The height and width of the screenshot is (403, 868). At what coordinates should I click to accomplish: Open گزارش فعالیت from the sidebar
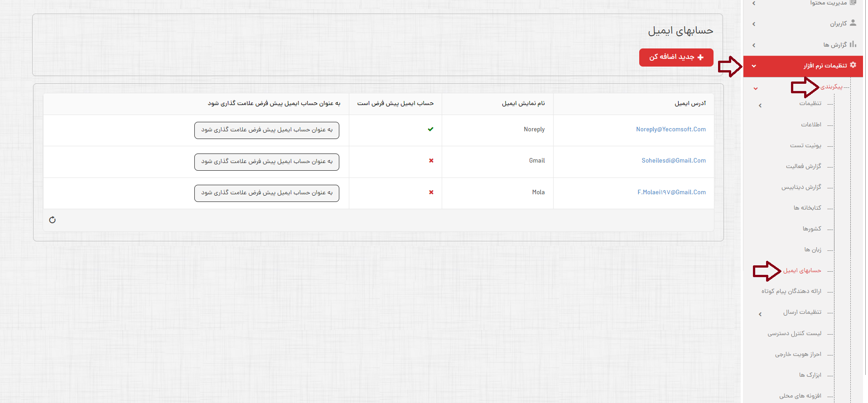[x=803, y=166]
